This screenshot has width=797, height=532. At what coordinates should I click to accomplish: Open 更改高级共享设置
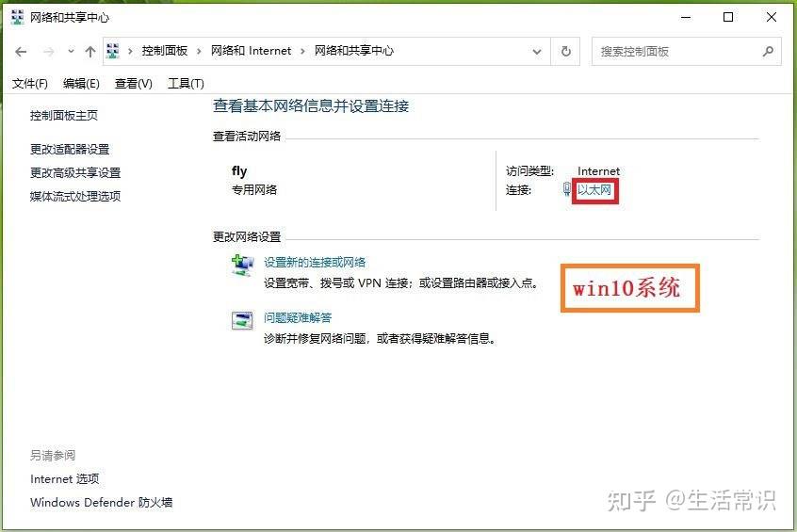[75, 172]
